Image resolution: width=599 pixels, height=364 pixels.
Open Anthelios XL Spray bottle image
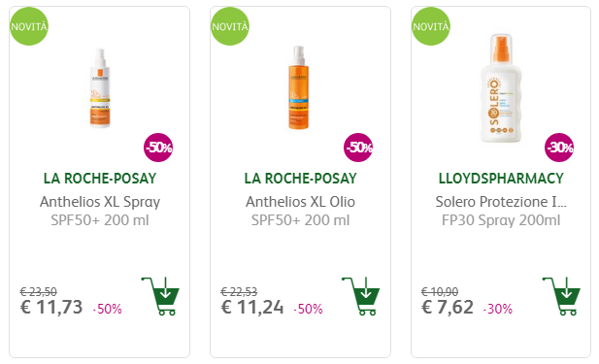click(x=100, y=88)
